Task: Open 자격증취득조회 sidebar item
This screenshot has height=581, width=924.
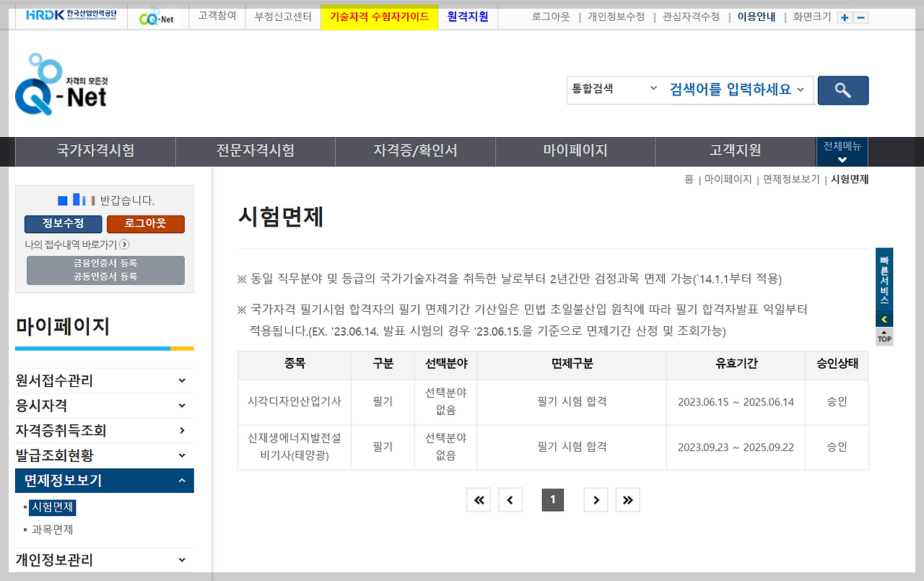Action: point(105,430)
